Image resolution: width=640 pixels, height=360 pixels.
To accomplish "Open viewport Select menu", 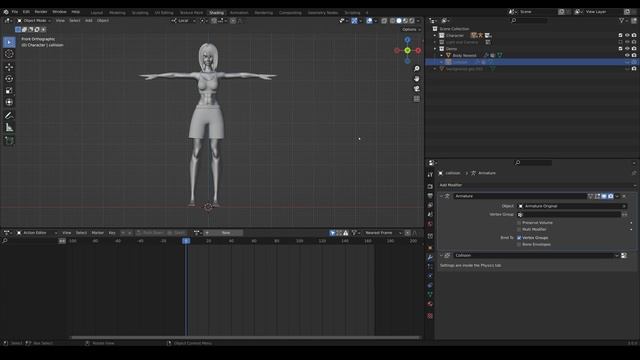I will (x=75, y=20).
